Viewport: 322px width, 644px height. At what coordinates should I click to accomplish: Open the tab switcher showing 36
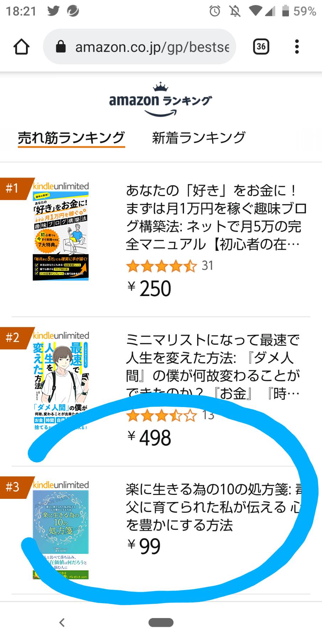tap(261, 47)
